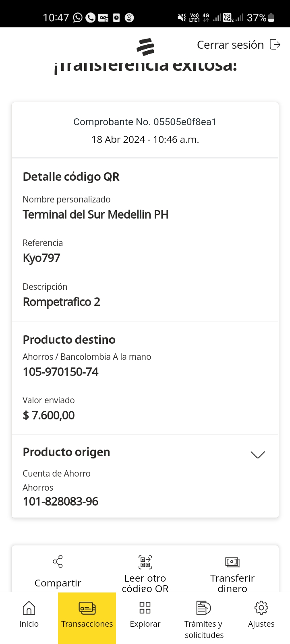This screenshot has height=644, width=290.
Task: Switch to the Inicio tab label
Action: tap(29, 624)
